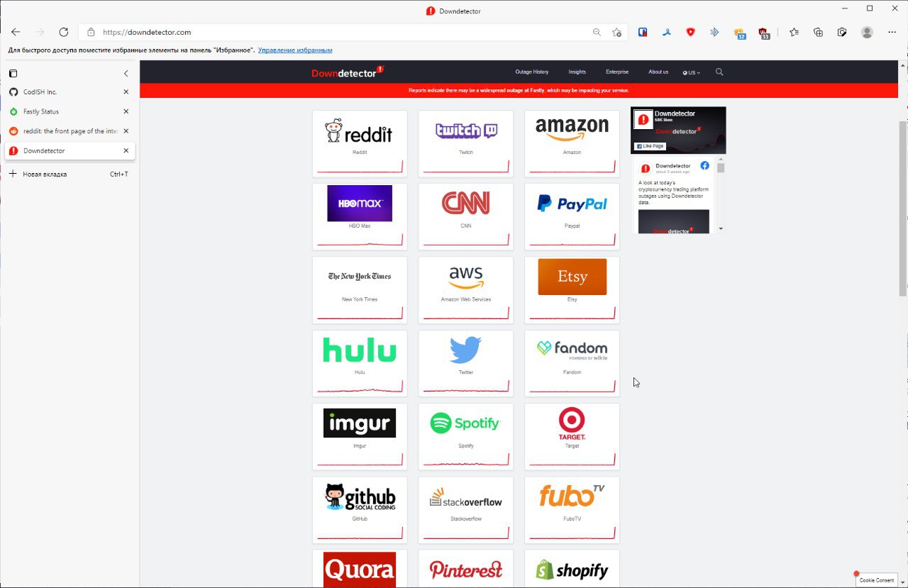Open the Spotify status card
Screen dimensions: 908x588
(x=465, y=436)
